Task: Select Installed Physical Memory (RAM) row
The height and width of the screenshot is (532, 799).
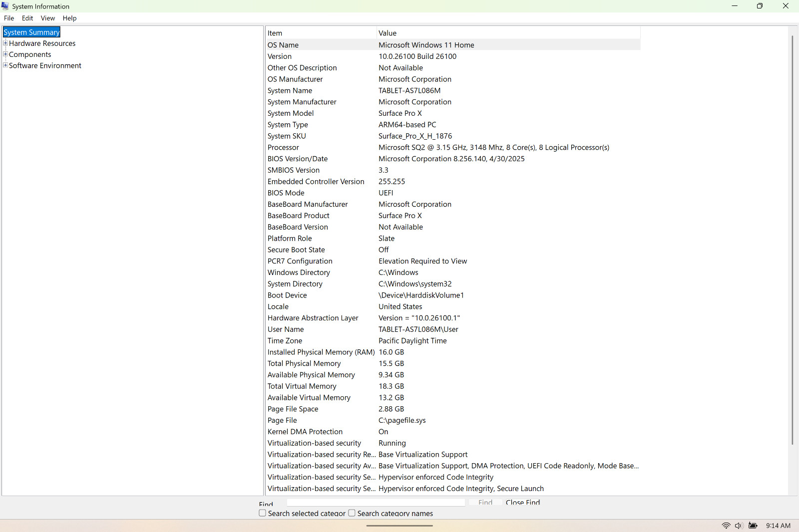Action: pyautogui.click(x=453, y=352)
